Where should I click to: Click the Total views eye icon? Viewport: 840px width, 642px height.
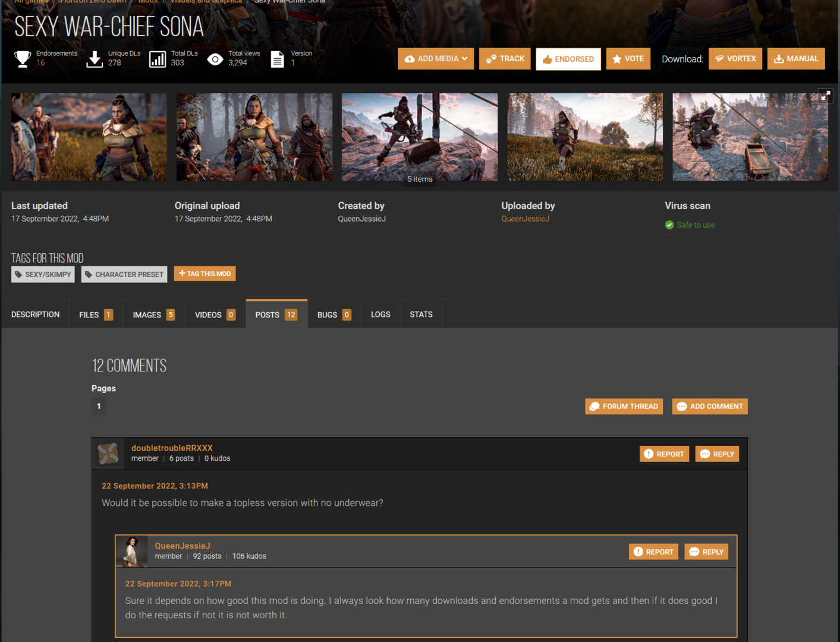(215, 59)
